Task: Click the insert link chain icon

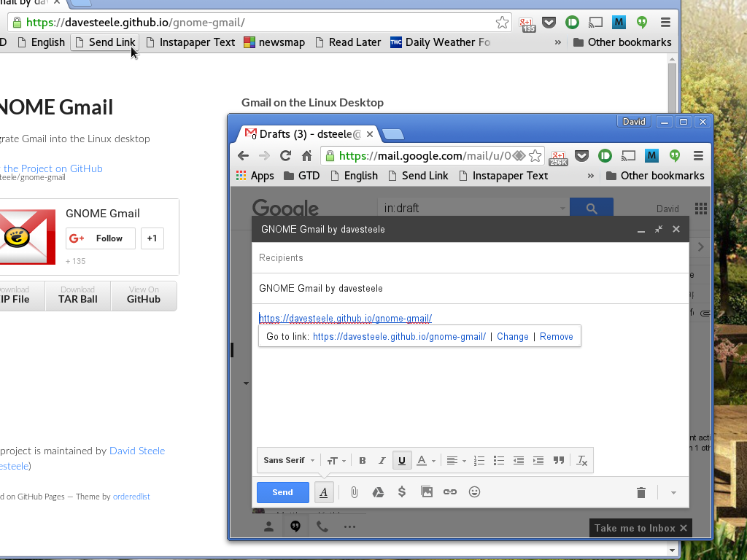Action: tap(450, 492)
